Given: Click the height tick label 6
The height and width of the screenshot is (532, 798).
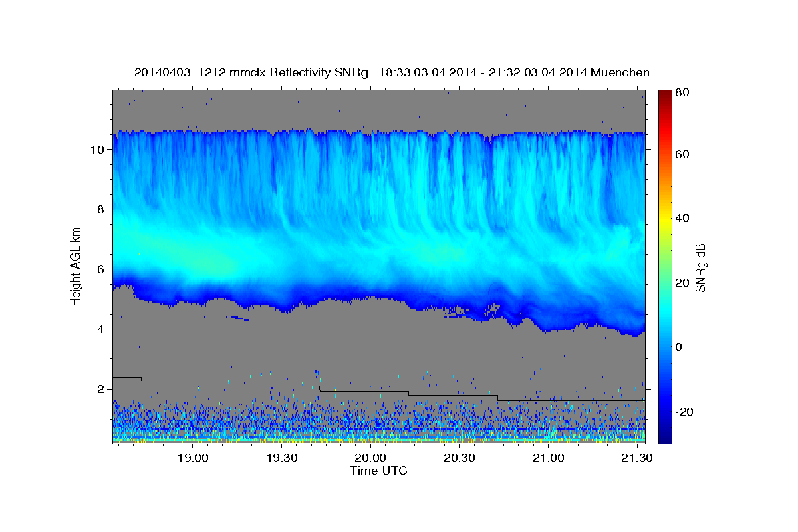Looking at the screenshot, I should (x=102, y=269).
